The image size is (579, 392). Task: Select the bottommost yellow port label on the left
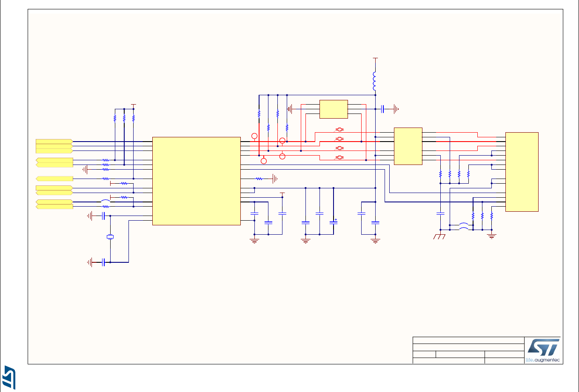coord(54,207)
